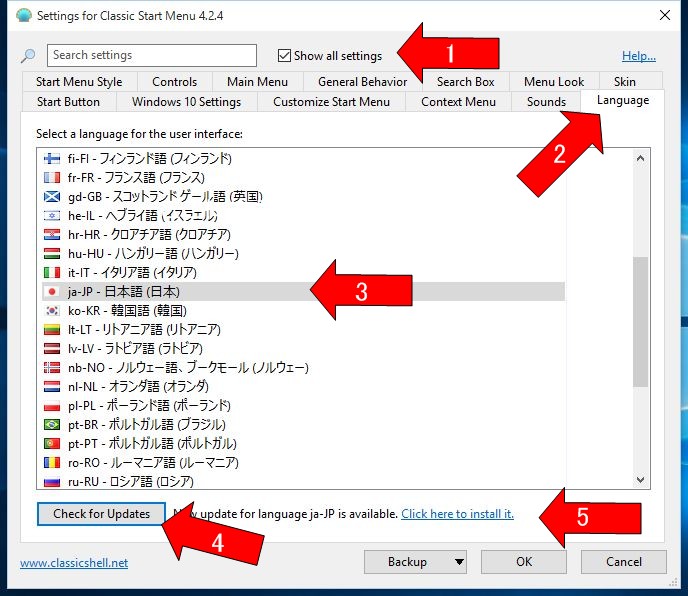Click the Israel flag icon for he-IL
The image size is (688, 596).
click(x=52, y=215)
